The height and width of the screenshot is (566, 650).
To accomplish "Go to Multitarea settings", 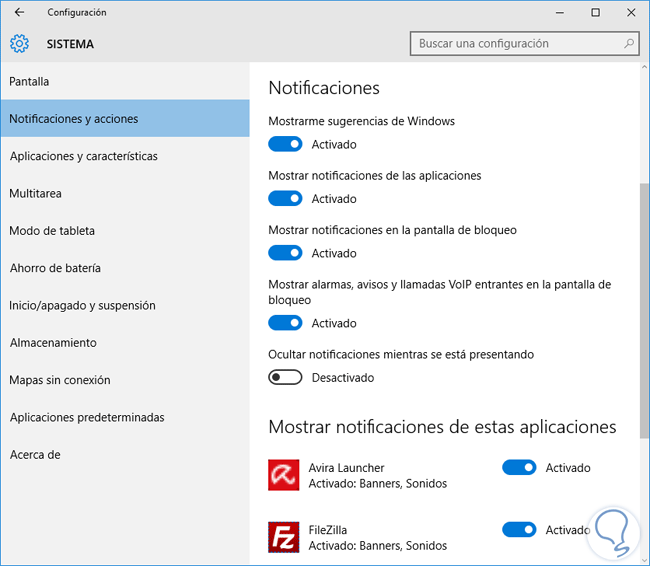I will pos(35,193).
